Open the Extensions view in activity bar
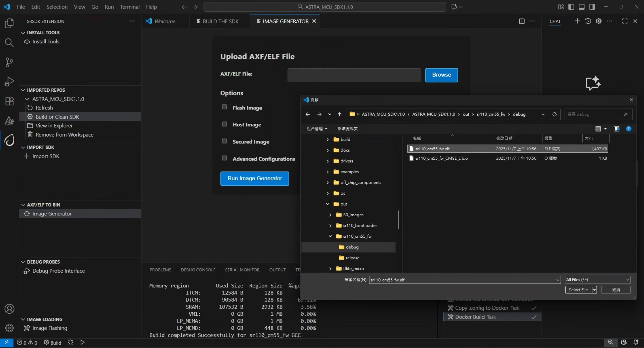Viewport: 644px width, 348px height. tap(9, 101)
